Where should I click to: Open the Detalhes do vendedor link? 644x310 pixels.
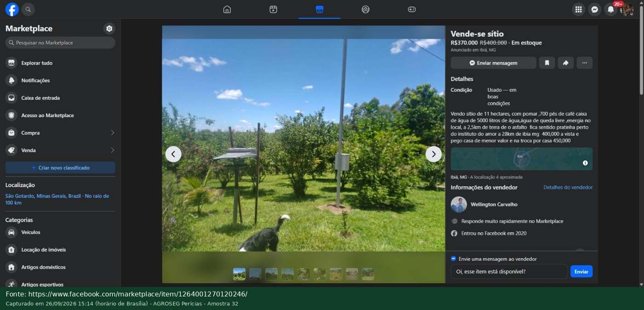click(568, 187)
